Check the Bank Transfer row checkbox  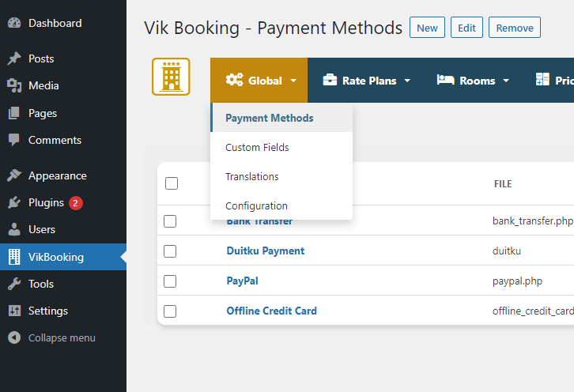click(x=170, y=221)
